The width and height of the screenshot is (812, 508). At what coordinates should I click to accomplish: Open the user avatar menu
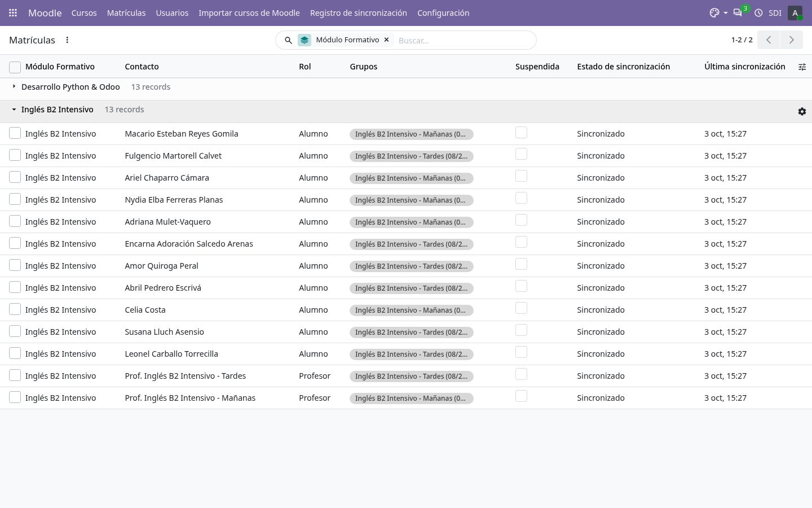tap(795, 12)
